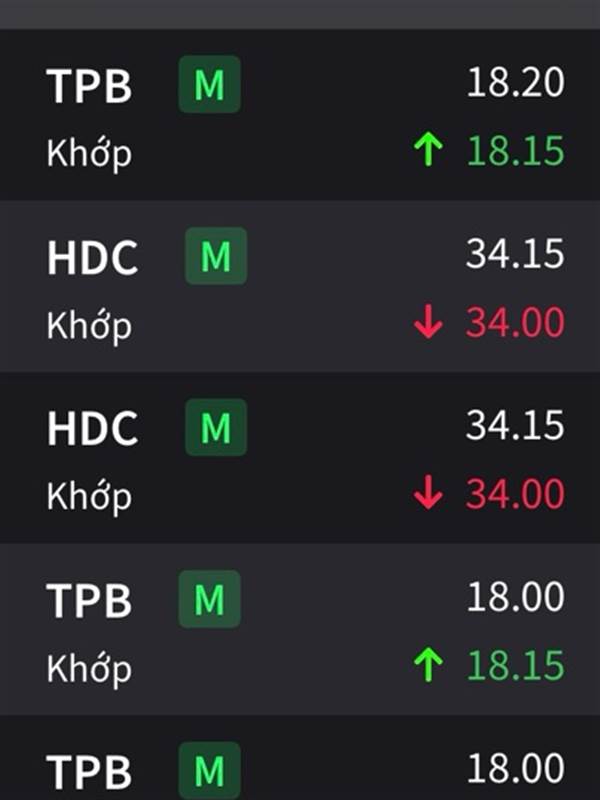
Task: Click the Khớp status under TPB at 18.20
Action: (89, 154)
